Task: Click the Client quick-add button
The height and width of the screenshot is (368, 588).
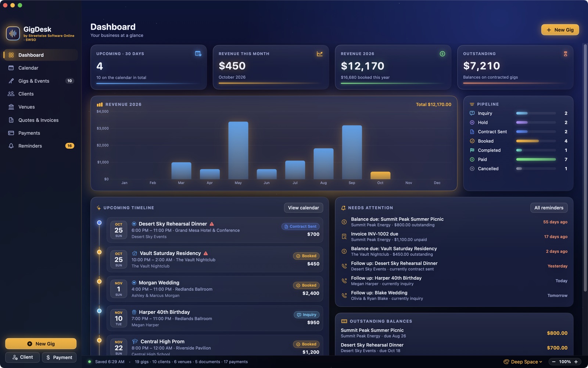Action: [22, 357]
